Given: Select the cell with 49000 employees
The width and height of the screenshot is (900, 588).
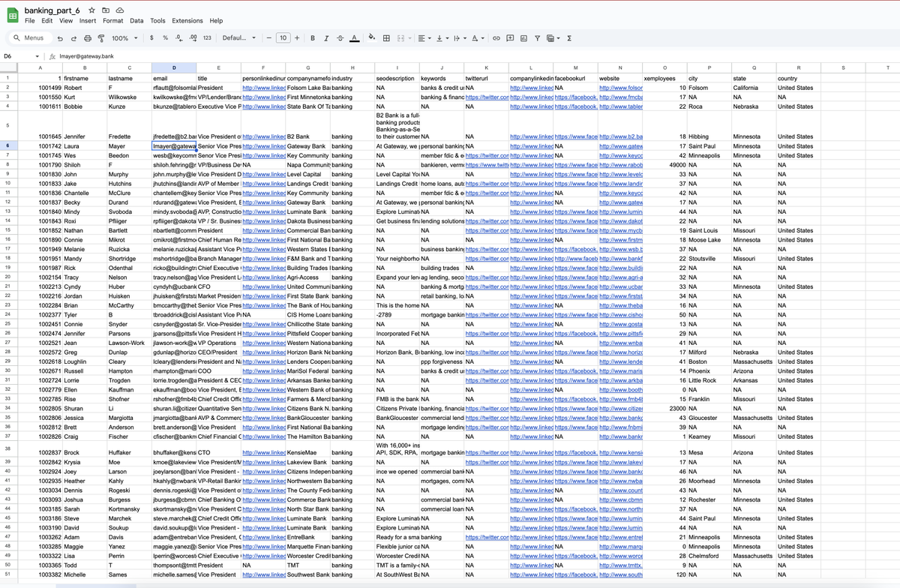Looking at the screenshot, I should point(665,165).
